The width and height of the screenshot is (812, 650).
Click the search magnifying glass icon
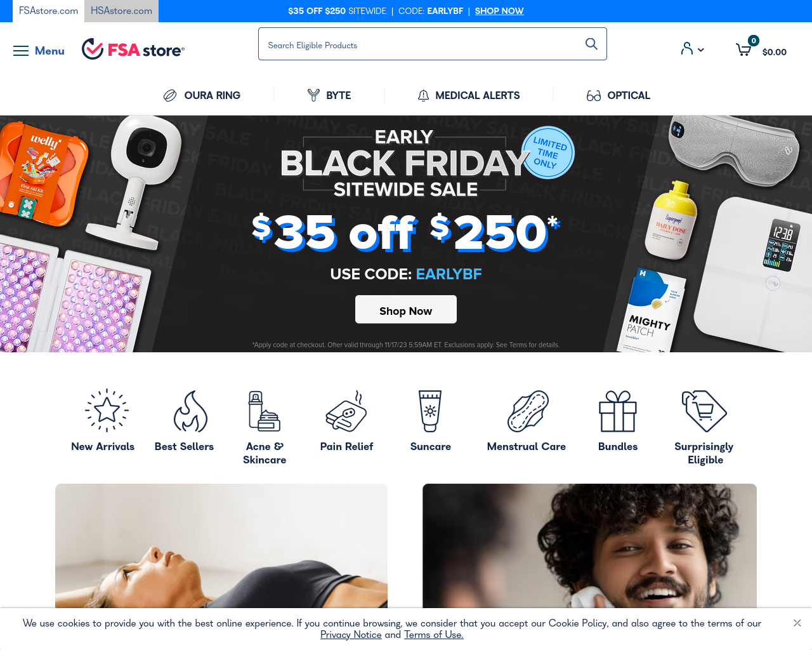591,44
